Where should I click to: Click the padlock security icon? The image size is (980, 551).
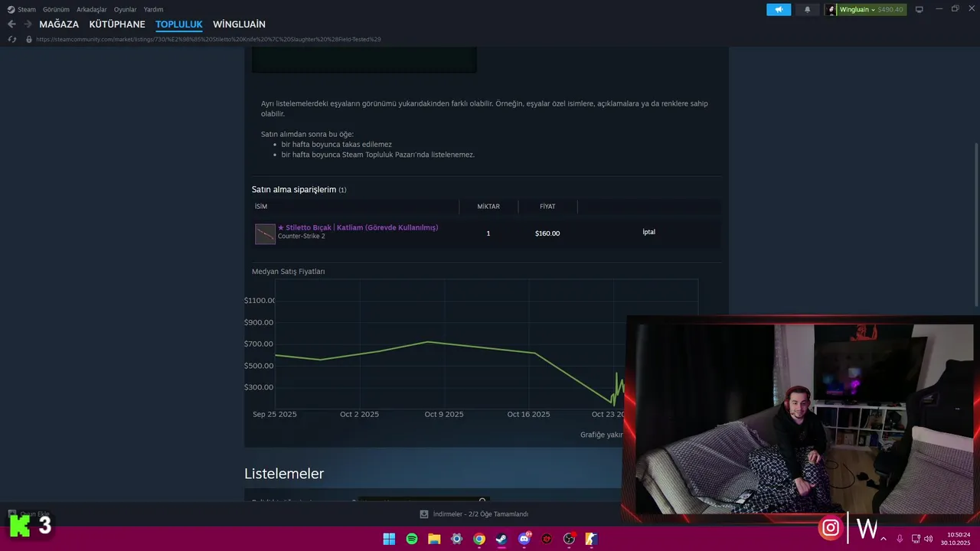tap(29, 39)
